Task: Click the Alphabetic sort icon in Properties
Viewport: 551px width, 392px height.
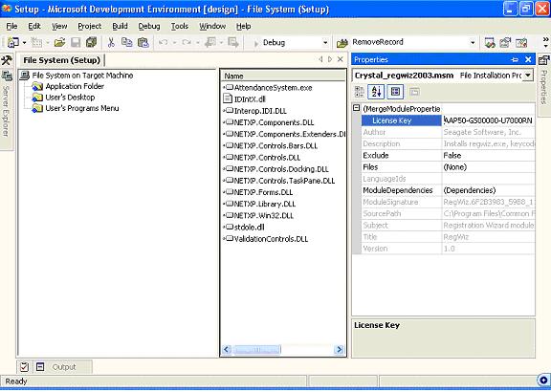Action: 376,92
